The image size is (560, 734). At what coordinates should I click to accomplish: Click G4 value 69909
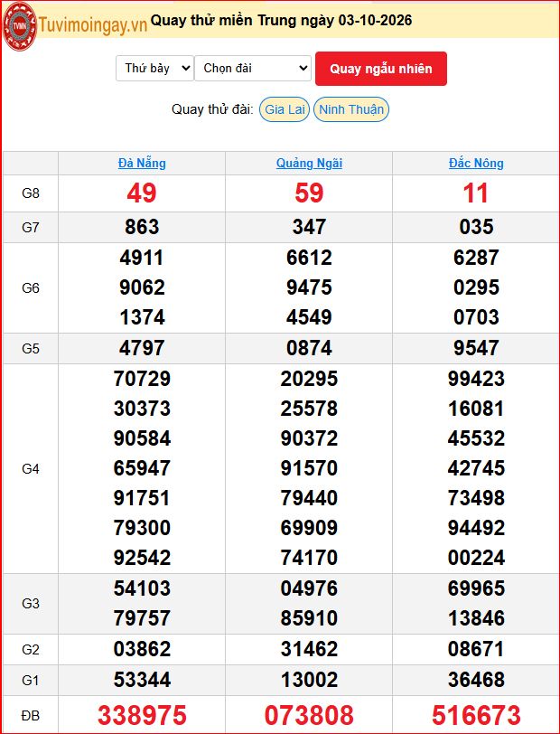click(309, 528)
